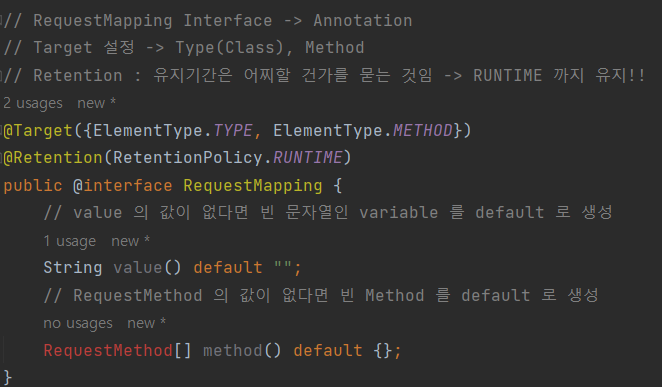
Task: Click the 'new *' hint beside 'no usages'
Action: 147,323
